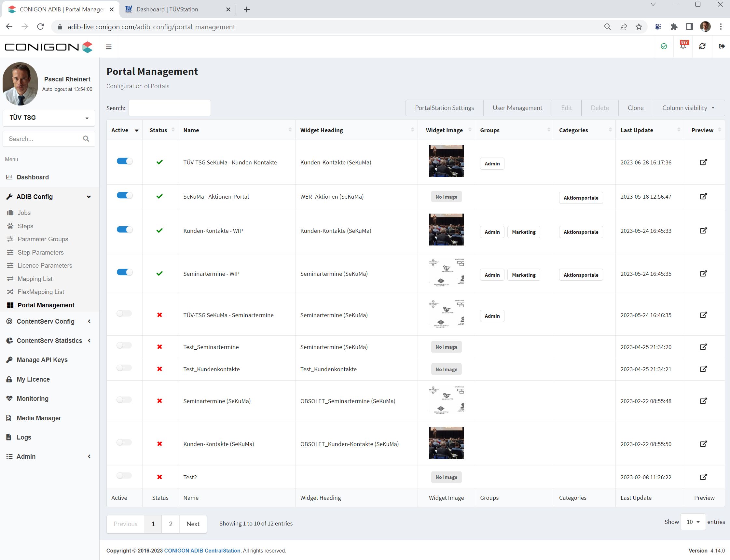The image size is (730, 560).
Task: Open preview for Seminartermine - WIP row
Action: point(703,274)
